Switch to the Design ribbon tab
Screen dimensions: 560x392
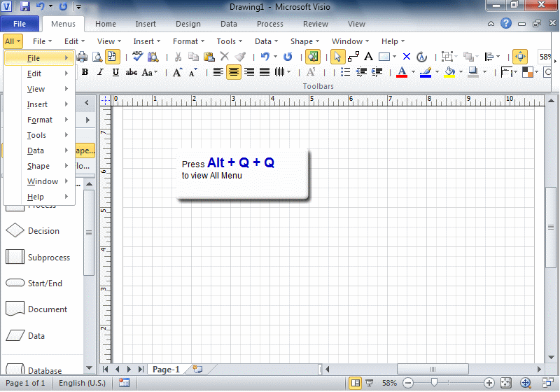[x=188, y=24]
